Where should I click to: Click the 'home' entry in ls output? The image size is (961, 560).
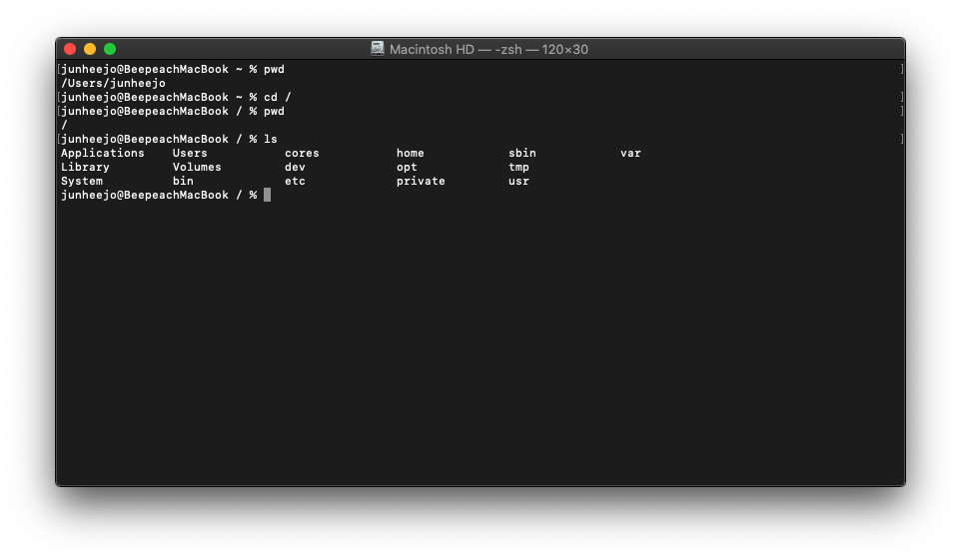(x=410, y=153)
